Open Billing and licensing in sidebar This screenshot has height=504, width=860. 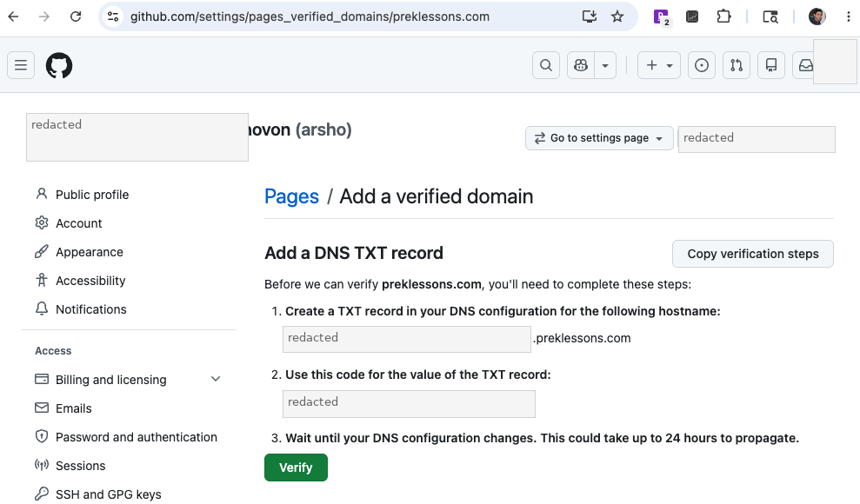[110, 380]
